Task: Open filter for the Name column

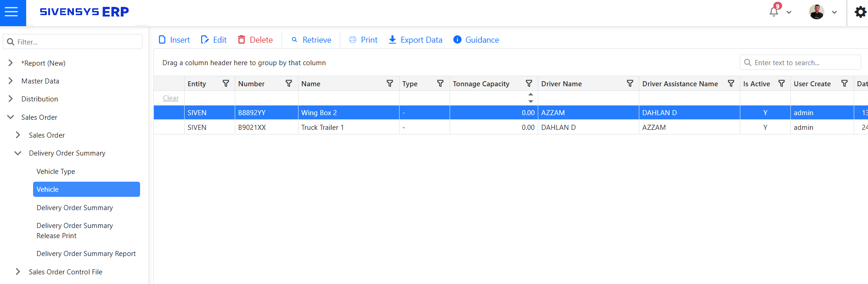Action: click(x=390, y=84)
